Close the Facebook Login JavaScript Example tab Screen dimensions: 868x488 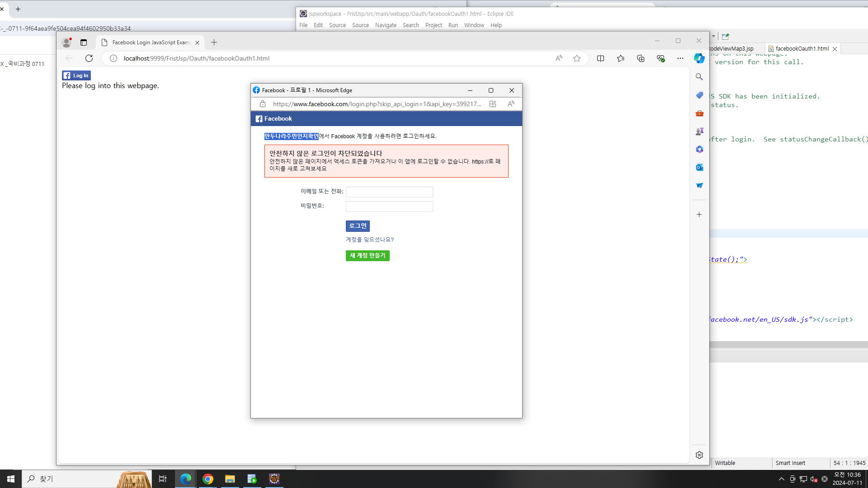[197, 42]
